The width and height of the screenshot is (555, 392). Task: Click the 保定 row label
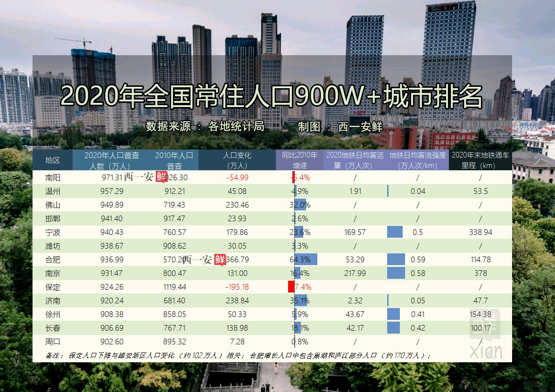coord(53,287)
